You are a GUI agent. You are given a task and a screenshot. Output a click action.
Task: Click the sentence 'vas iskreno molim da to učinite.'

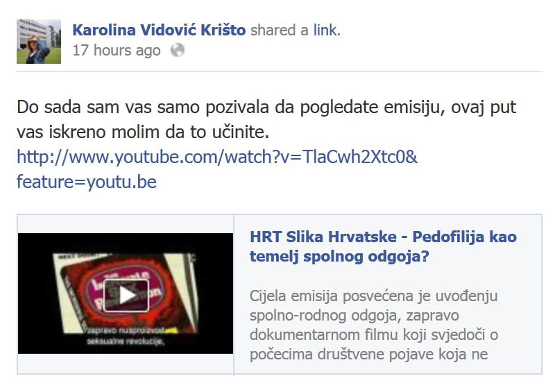pyautogui.click(x=143, y=132)
